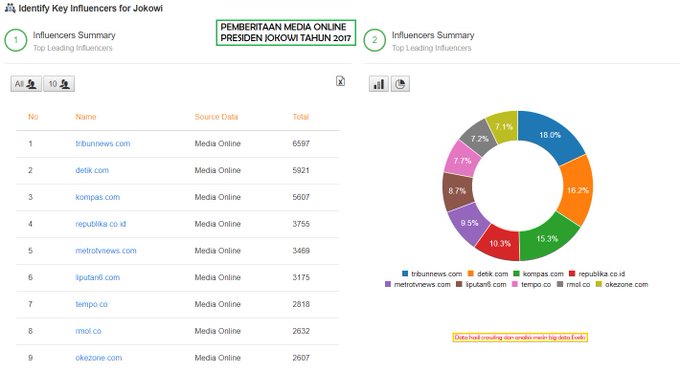This screenshot has height=372, width=680.
Task: Open the kompas.com link
Action: click(98, 197)
